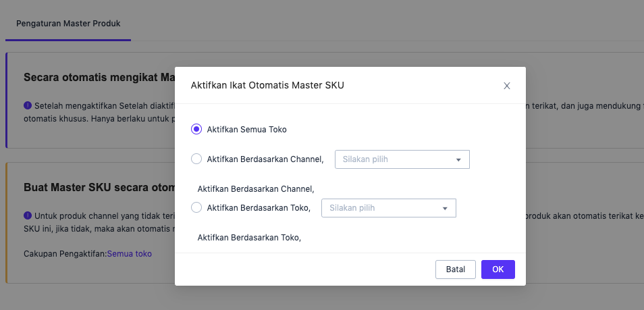
Task: Close the Aktifkan Ikat Otomatis dialog
Action: (x=507, y=86)
